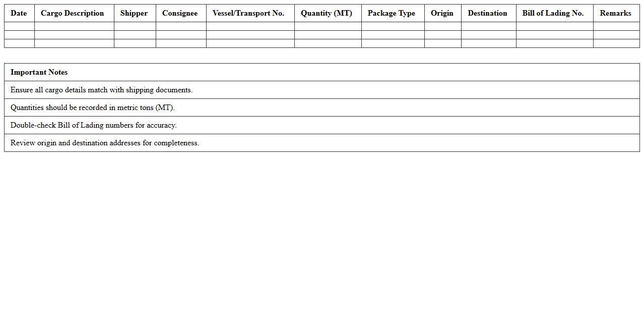Click the Date column header
Viewport: 644px width, 328px height.
(18, 13)
